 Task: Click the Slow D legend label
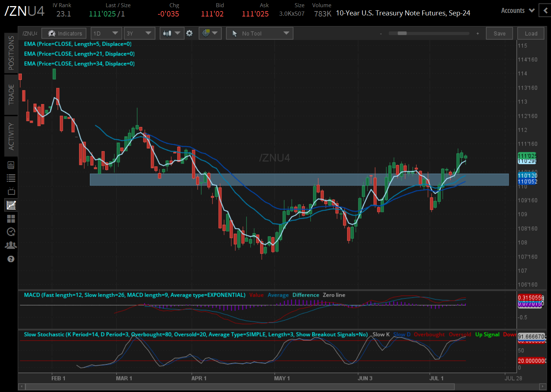click(x=402, y=334)
